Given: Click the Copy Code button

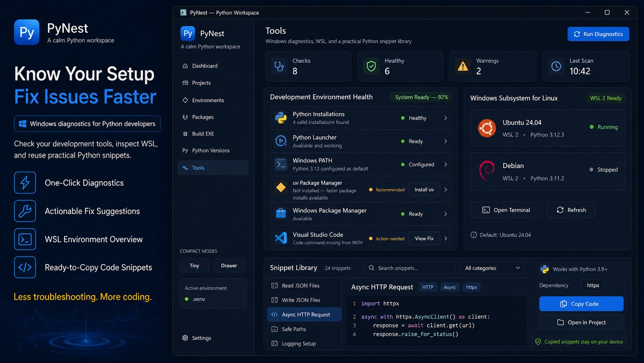Looking at the screenshot, I should [x=581, y=304].
